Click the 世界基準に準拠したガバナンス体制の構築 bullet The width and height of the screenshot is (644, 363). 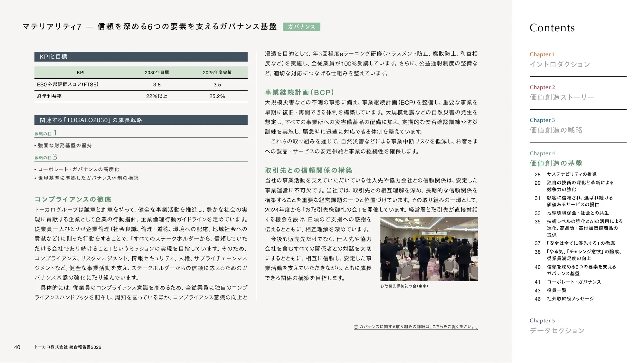click(87, 178)
